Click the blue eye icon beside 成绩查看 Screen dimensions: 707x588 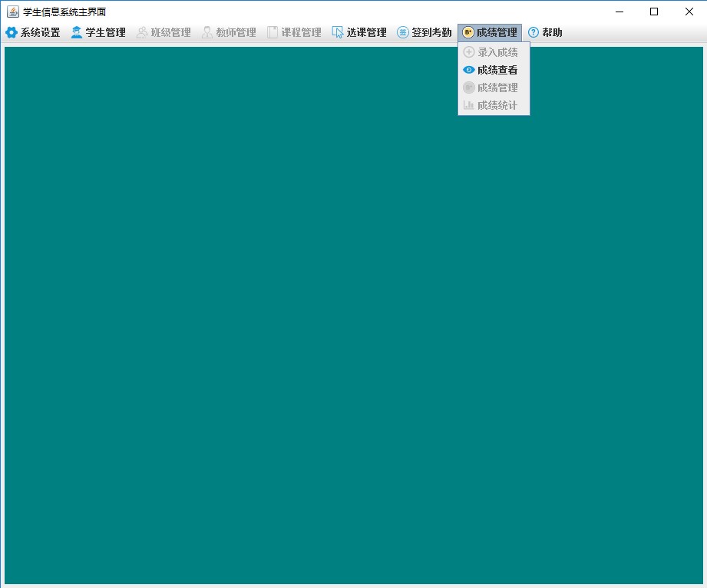tap(469, 70)
